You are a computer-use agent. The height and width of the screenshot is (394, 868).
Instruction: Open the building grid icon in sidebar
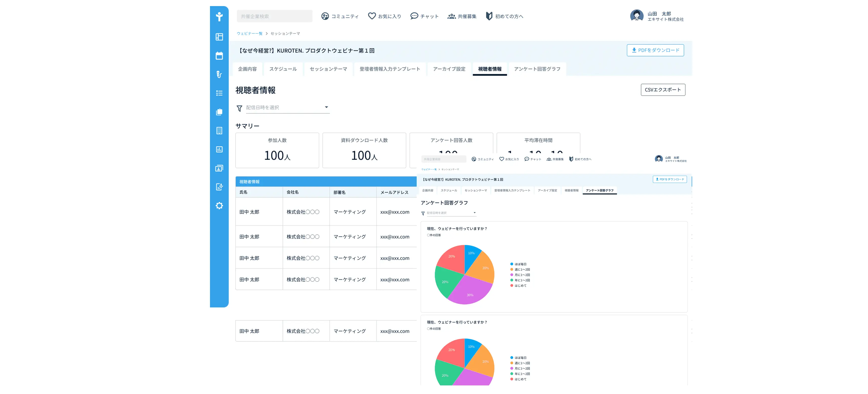pos(219,131)
